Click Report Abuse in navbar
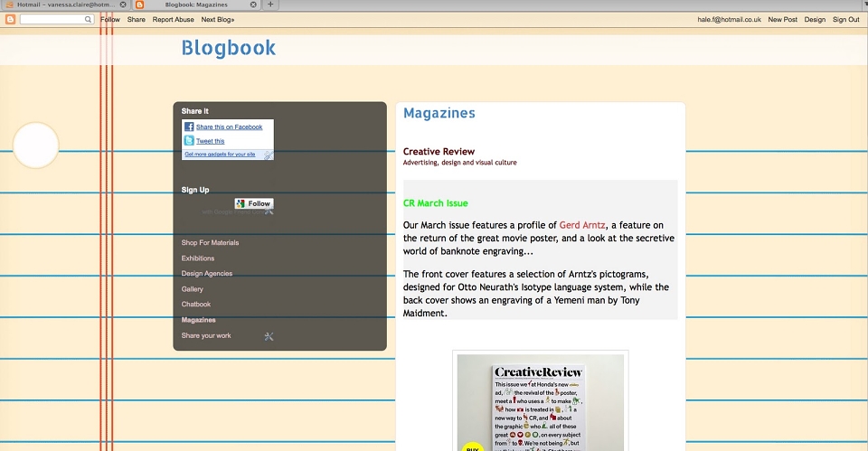Screen dimensions: 868x451 tap(174, 19)
